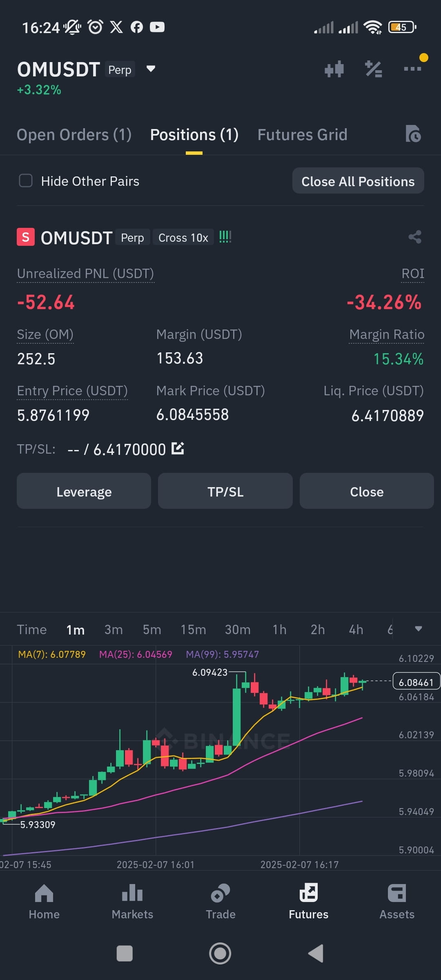Tap Unrealized PNL (USDT) label
The image size is (441, 980).
coord(85,274)
